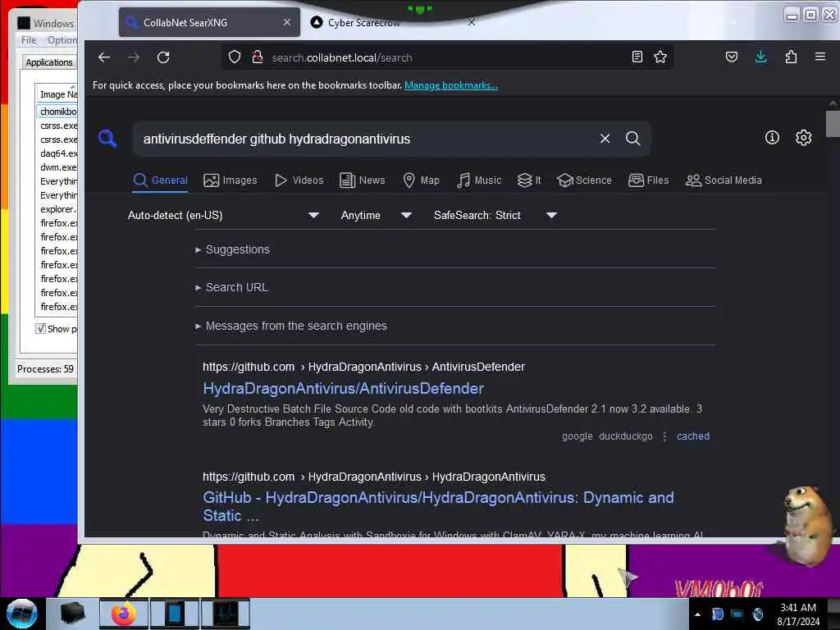Select the Social Media search category

724,180
